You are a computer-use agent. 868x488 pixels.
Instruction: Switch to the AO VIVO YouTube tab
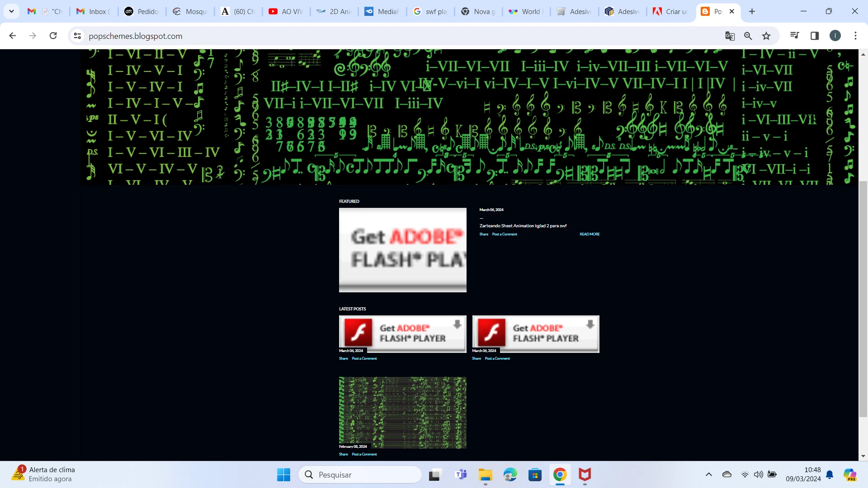coord(286,11)
